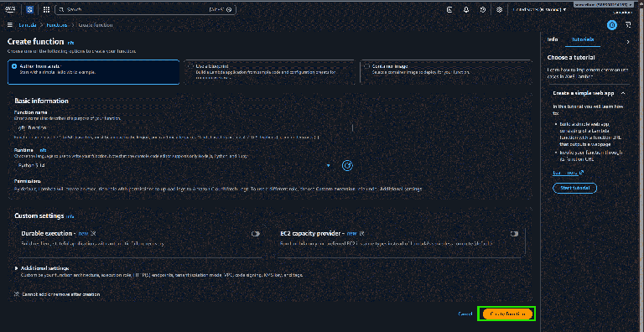This screenshot has height=332, width=644.
Task: Open the AWS console home logo
Action: click(10, 9)
